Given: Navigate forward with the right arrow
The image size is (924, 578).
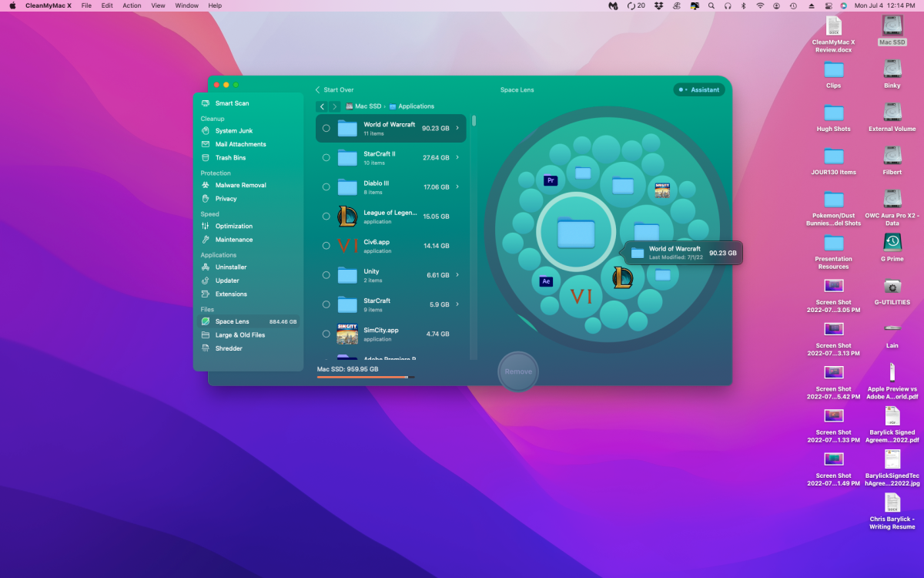Looking at the screenshot, I should tap(334, 106).
